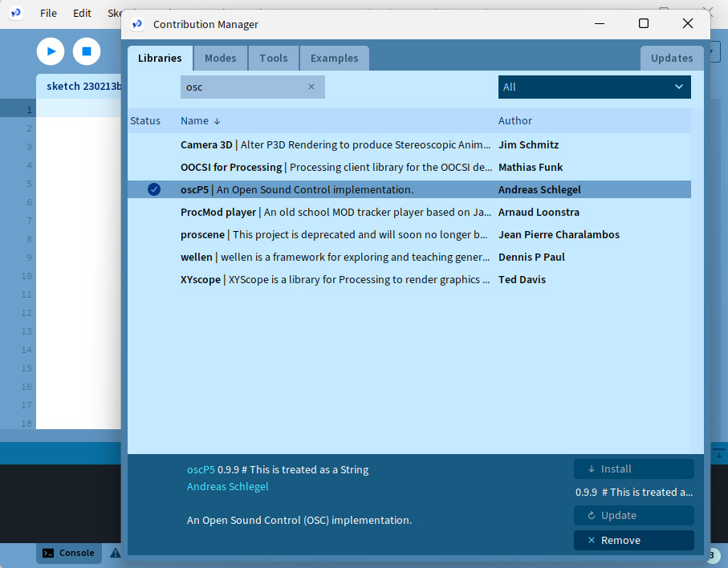Open the Updates tab

(x=671, y=59)
